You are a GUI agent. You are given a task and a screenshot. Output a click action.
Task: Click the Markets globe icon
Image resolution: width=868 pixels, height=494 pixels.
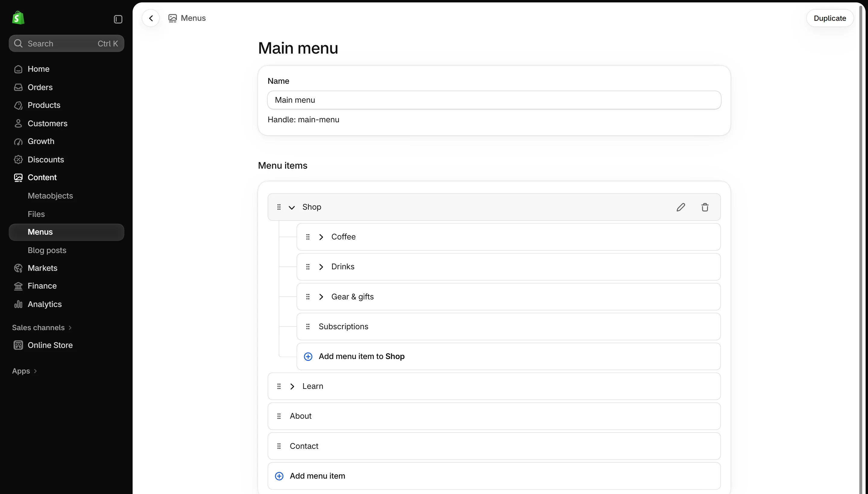(18, 268)
